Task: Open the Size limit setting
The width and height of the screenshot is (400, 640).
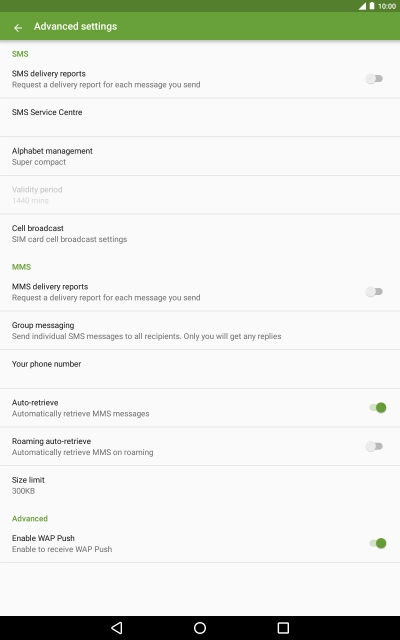Action: pos(200,485)
